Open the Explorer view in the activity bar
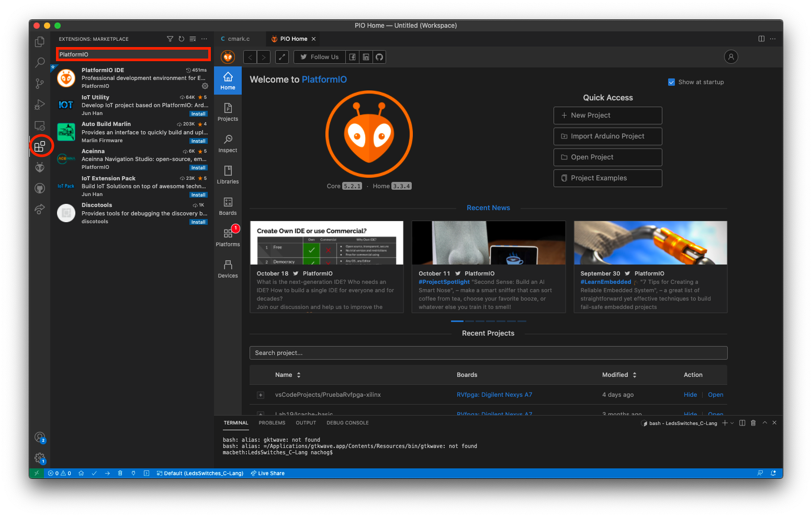The height and width of the screenshot is (517, 812). point(40,42)
